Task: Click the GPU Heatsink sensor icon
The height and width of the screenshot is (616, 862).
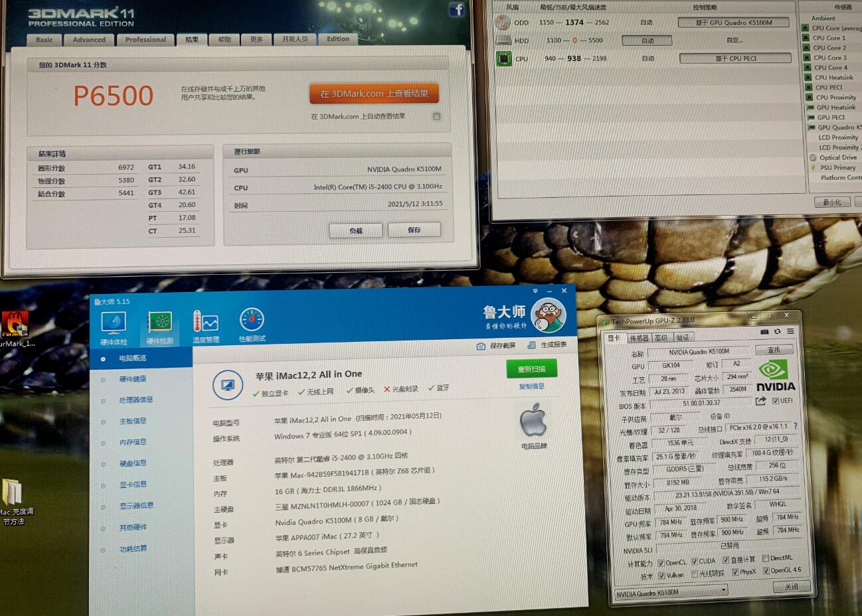Action: coord(810,107)
